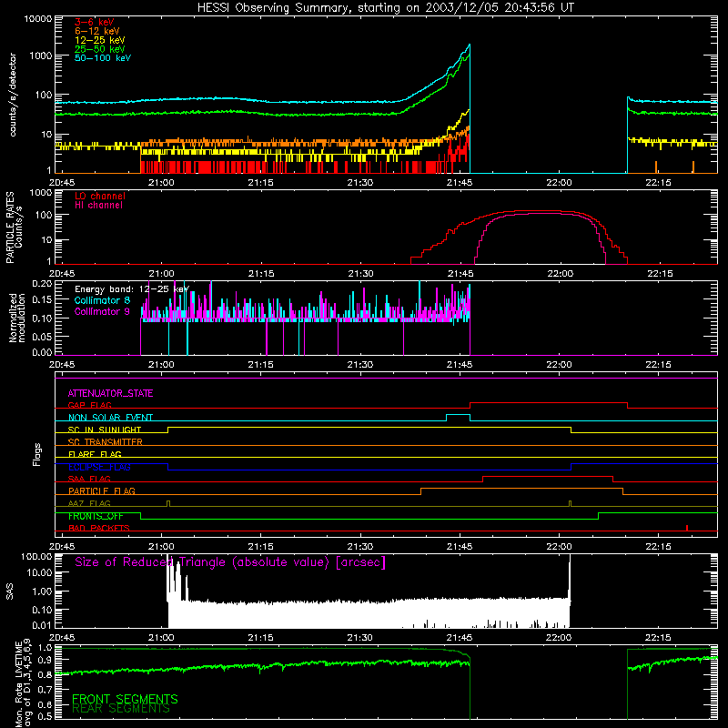Click the SAA_FLAG label
Image resolution: width=728 pixels, height=728 pixels.
point(89,479)
